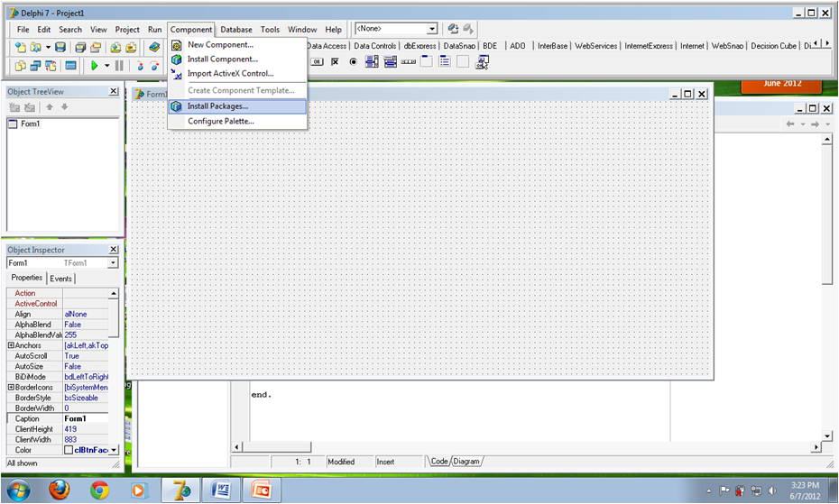Open the Help contents book icon
Viewport: 839px width, 504px height.
click(154, 47)
